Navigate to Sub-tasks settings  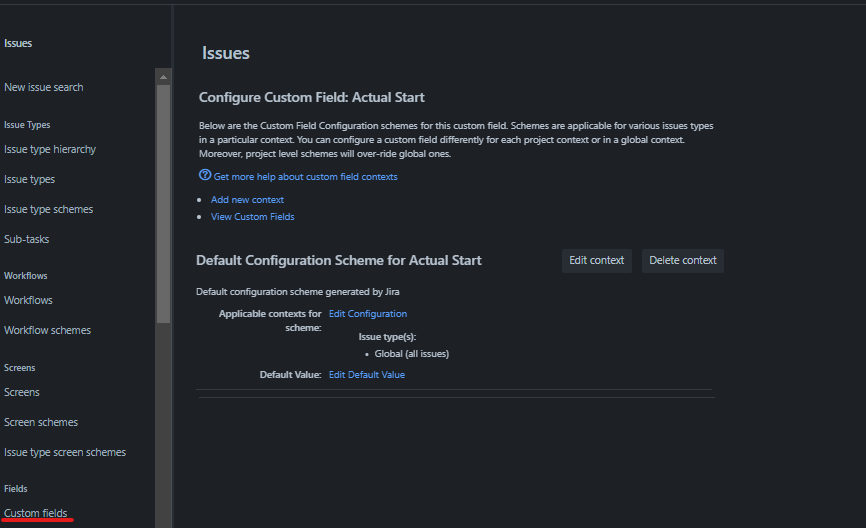27,240
